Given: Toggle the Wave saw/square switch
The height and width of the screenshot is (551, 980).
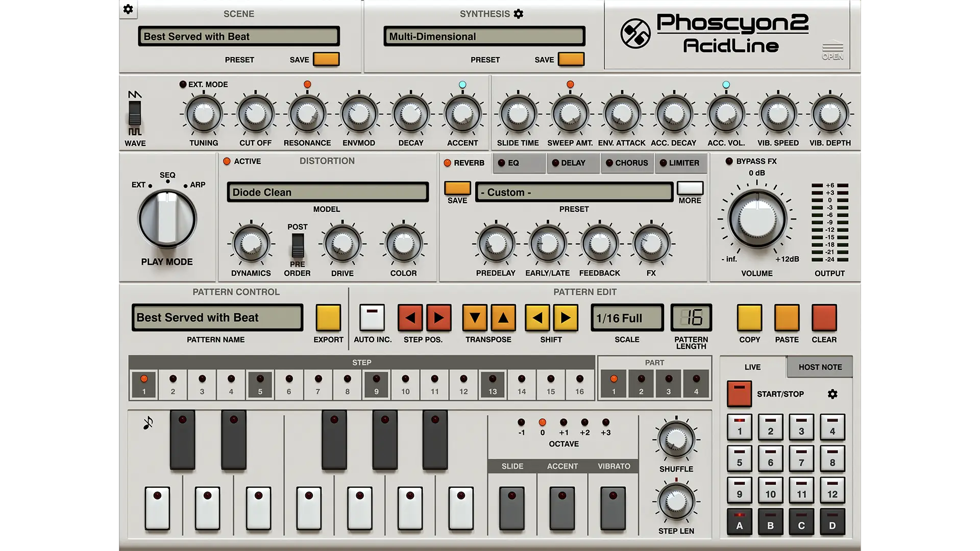Looking at the screenshot, I should pyautogui.click(x=135, y=113).
